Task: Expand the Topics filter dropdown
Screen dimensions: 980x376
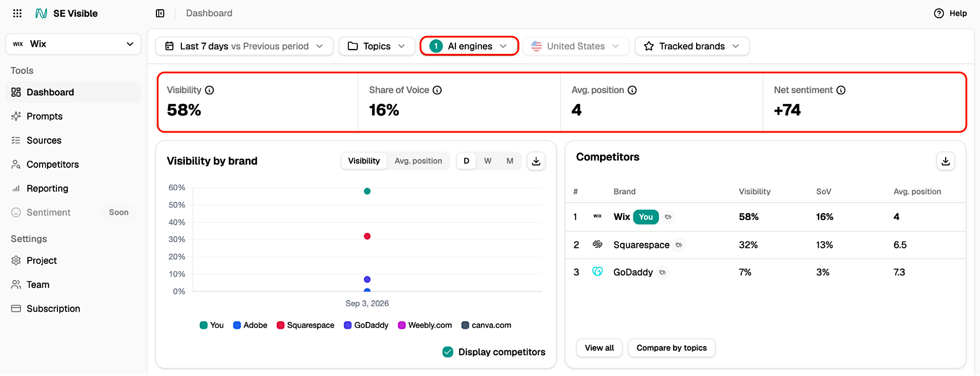Action: click(377, 46)
